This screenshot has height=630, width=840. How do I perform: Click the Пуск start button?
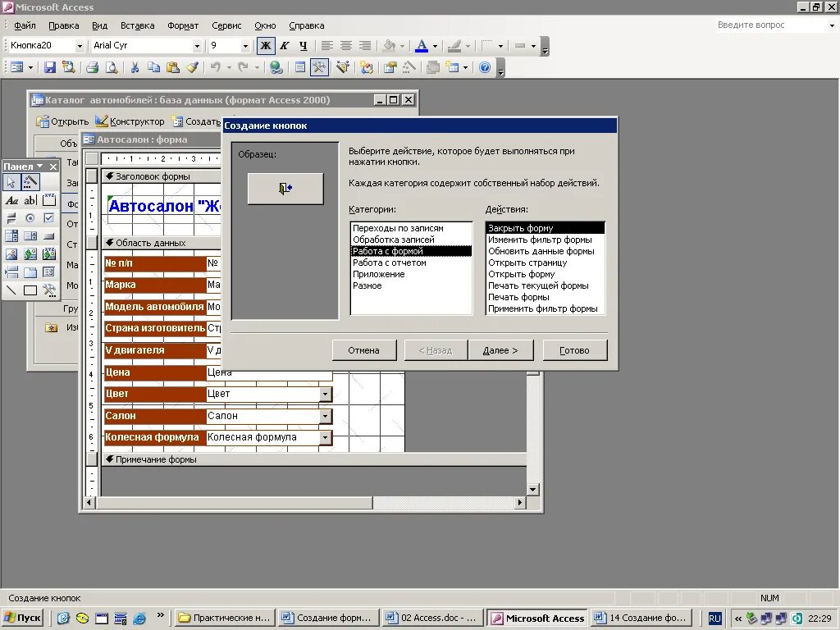22,618
